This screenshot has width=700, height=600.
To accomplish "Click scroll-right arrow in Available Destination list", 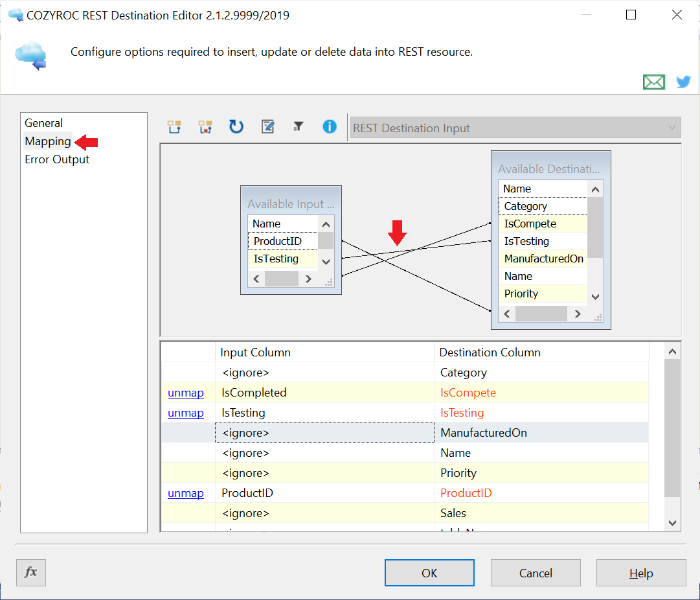I will [578, 314].
